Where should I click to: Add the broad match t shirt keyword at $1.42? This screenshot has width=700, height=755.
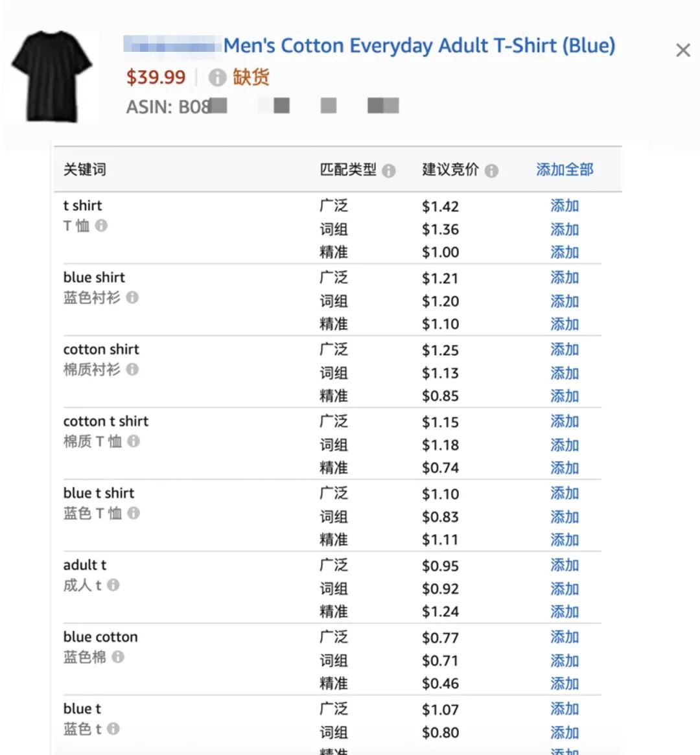(x=565, y=206)
